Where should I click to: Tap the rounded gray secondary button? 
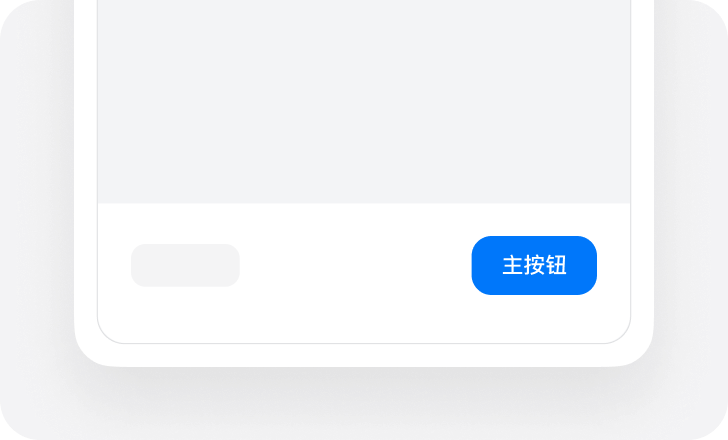click(x=185, y=265)
